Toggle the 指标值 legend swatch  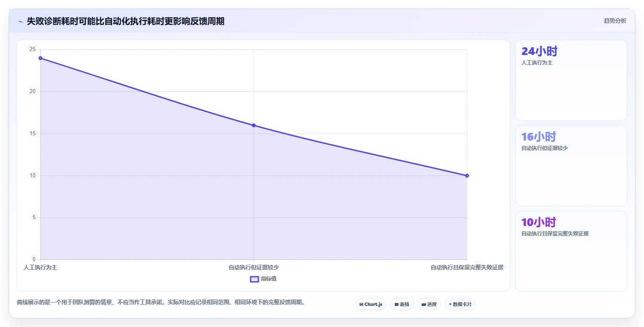[255, 279]
